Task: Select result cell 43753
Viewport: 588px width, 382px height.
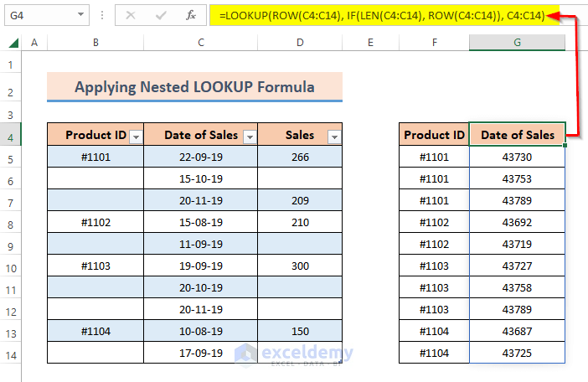Action: [517, 178]
